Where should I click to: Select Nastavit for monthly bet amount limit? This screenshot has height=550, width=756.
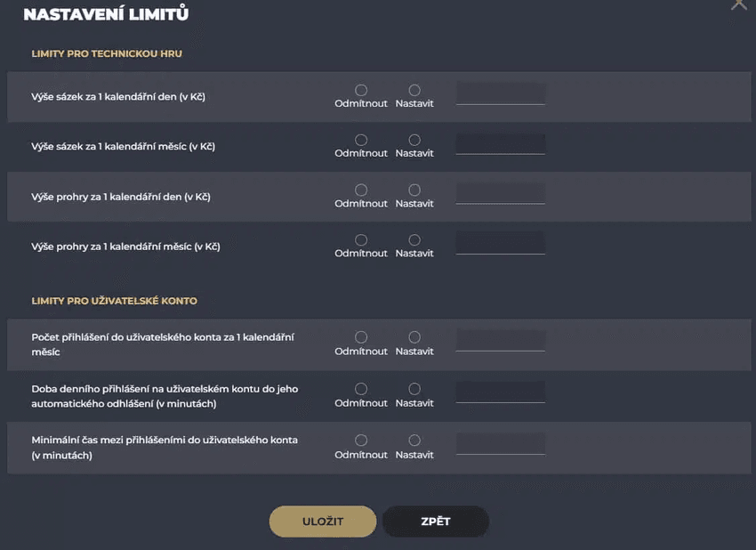[414, 140]
